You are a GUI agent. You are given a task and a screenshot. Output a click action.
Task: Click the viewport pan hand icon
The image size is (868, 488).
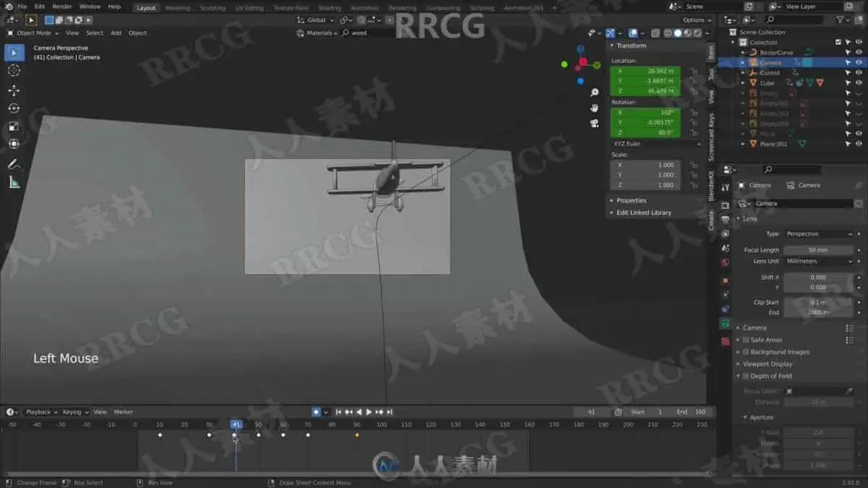tap(595, 108)
